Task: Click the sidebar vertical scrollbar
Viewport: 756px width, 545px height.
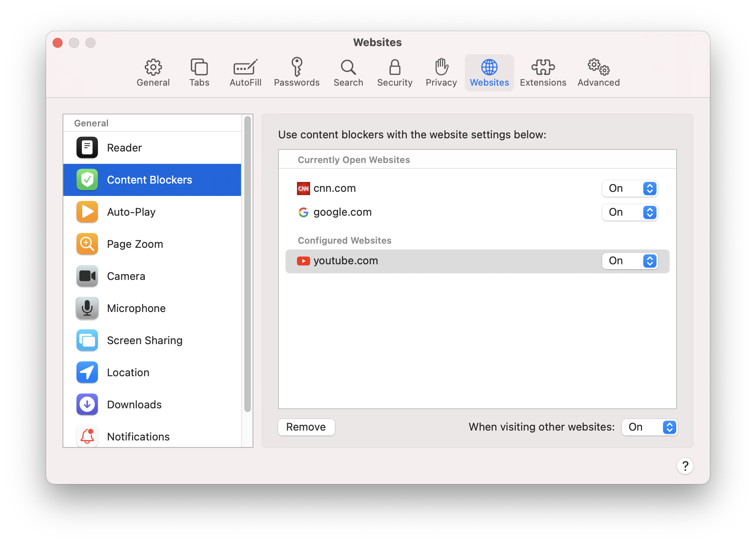Action: coord(247,263)
